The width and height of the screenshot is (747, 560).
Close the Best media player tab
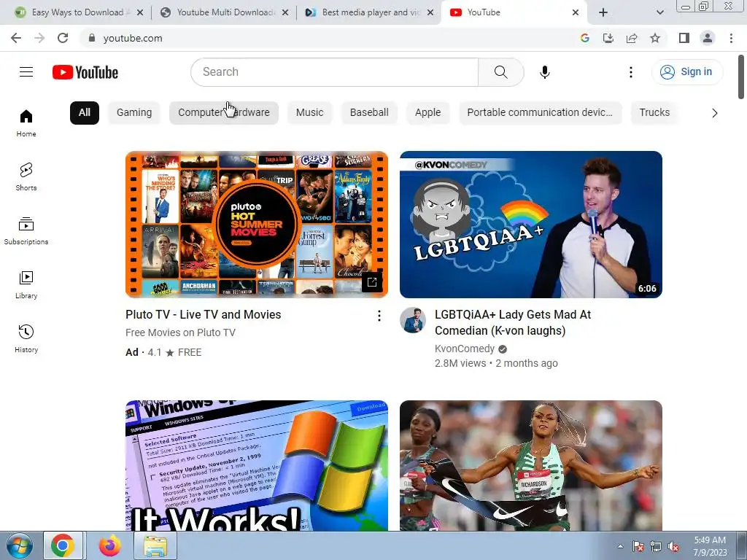tap(430, 12)
